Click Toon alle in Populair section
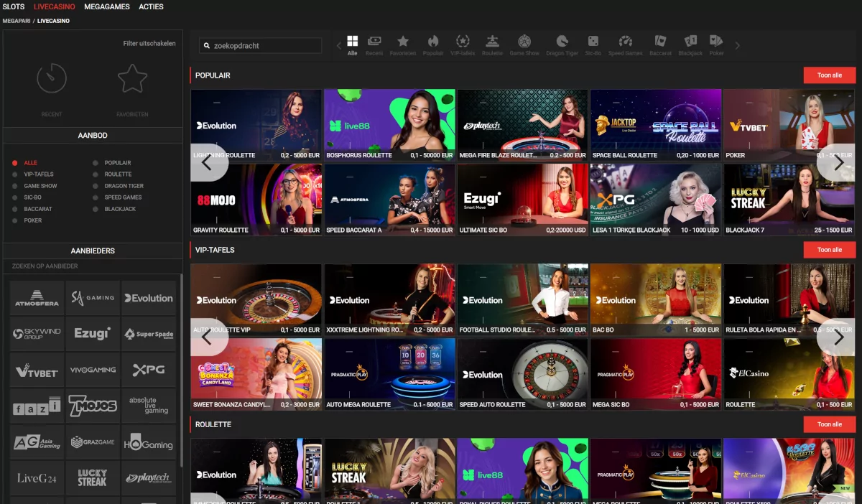This screenshot has width=862, height=504. [830, 75]
